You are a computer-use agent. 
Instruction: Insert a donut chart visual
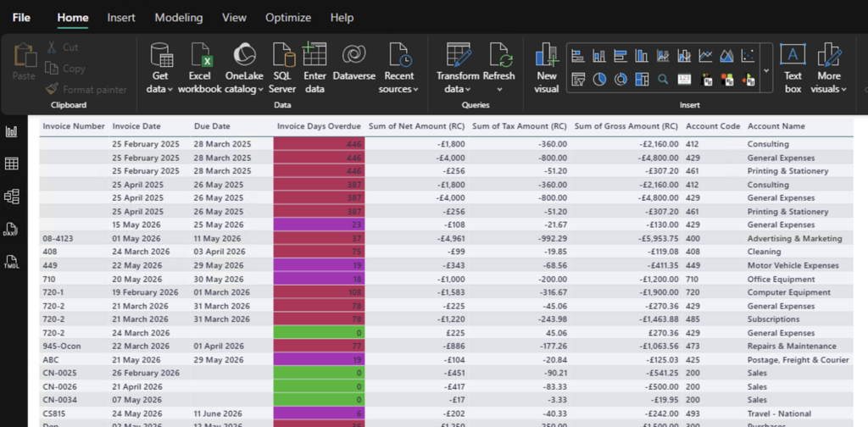620,80
